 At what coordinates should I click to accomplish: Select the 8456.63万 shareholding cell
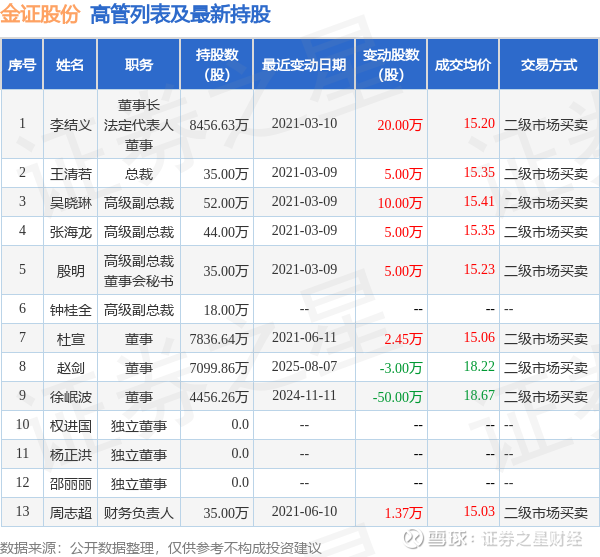(219, 125)
